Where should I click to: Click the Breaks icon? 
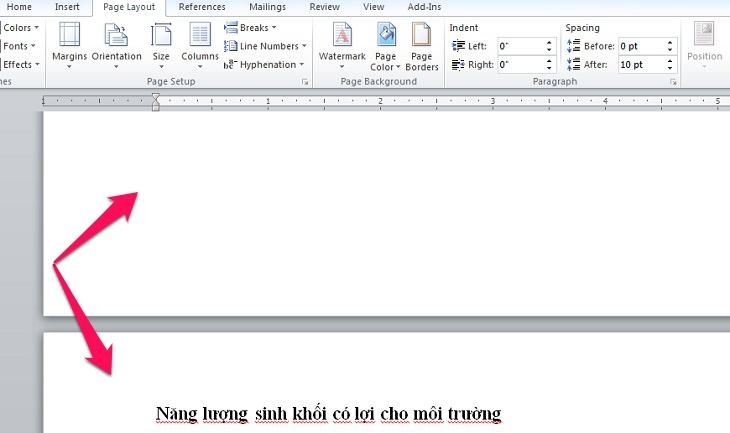pyautogui.click(x=230, y=27)
